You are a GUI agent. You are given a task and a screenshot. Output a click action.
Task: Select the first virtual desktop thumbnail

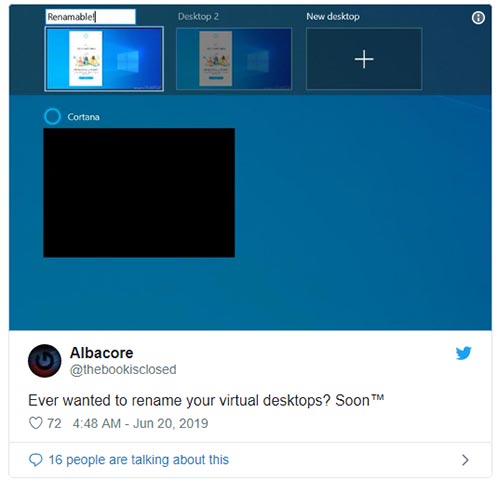[x=104, y=59]
